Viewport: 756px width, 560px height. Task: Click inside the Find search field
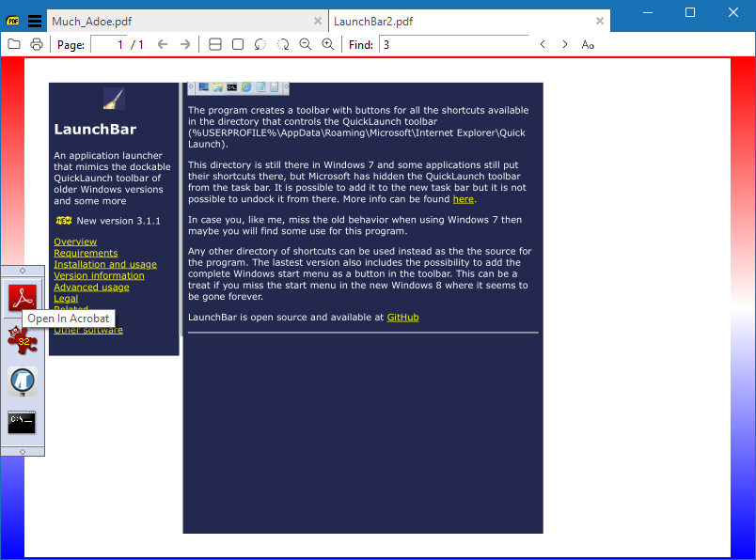451,44
